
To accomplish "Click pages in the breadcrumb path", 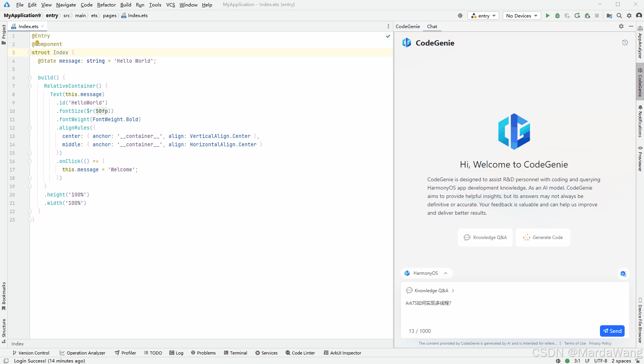I will coord(110,16).
